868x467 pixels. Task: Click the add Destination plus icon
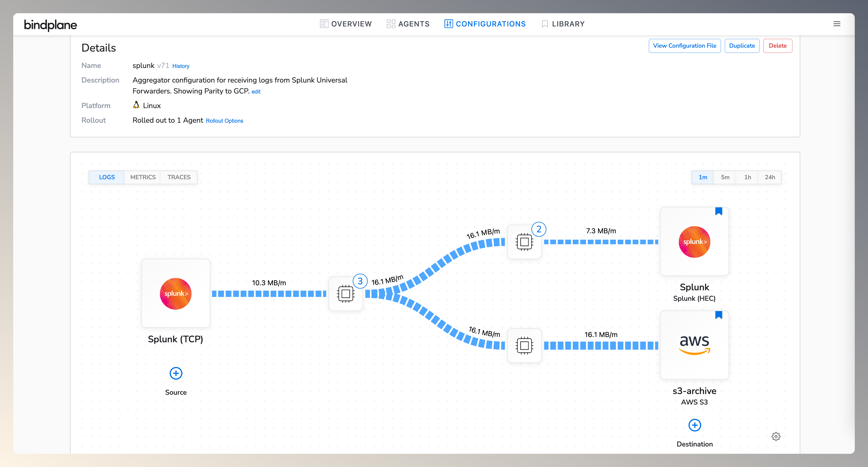pos(694,425)
